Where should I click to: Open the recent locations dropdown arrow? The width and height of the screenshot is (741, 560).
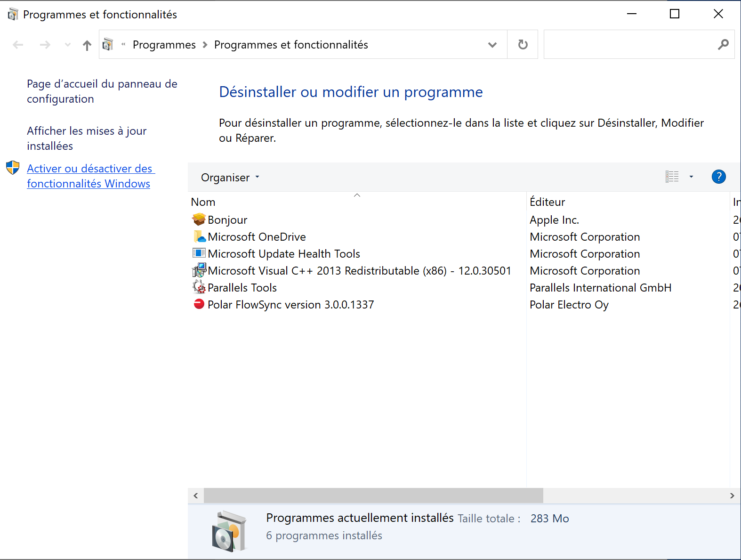click(x=68, y=45)
